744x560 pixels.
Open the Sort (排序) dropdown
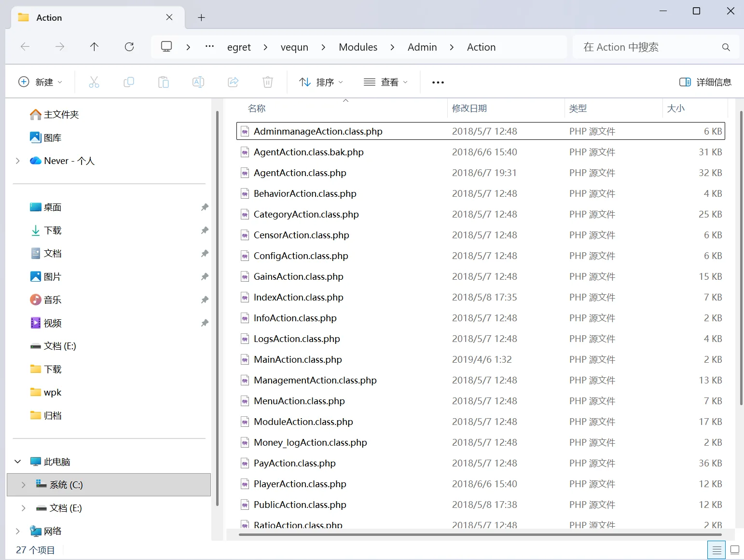tap(321, 82)
